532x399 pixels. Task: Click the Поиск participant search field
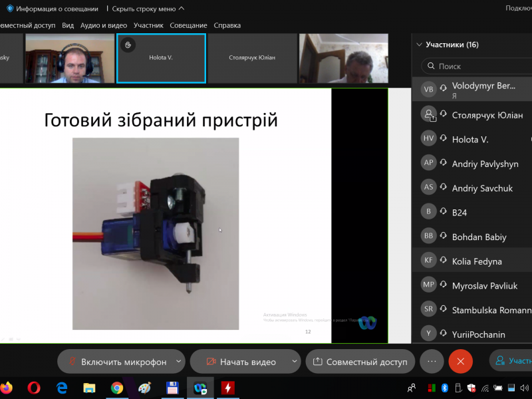(479, 66)
